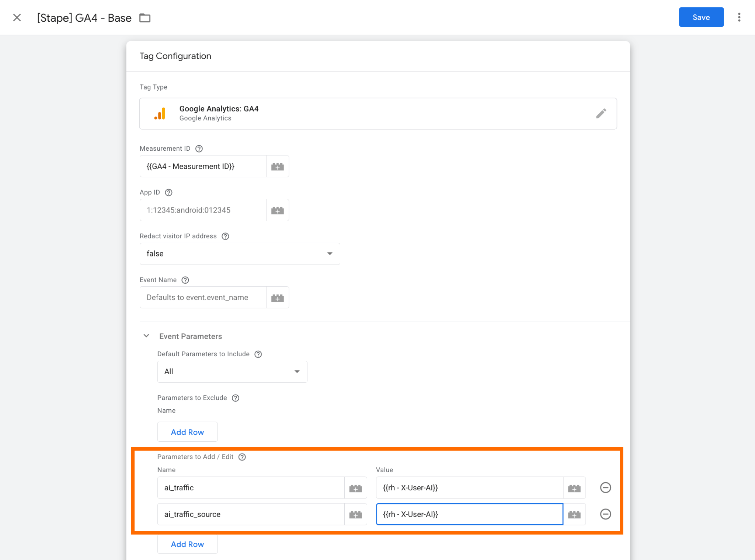Rename the tag title [Stape] GA4 - Base

[84, 18]
